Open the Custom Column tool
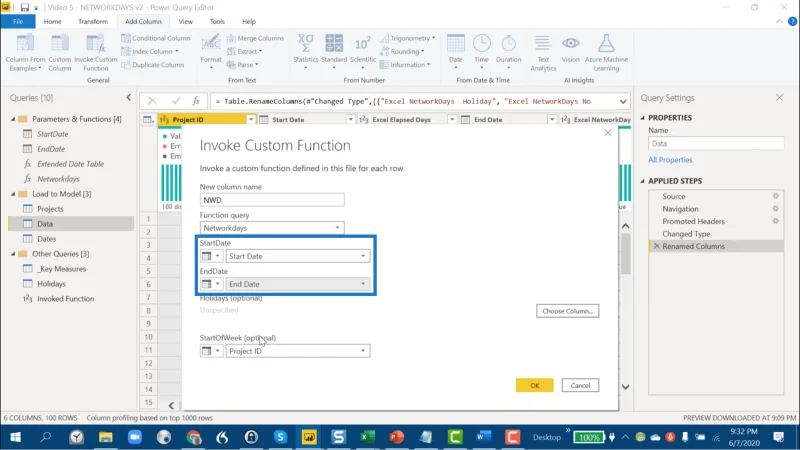Screen dimensions: 800x450 (60, 53)
